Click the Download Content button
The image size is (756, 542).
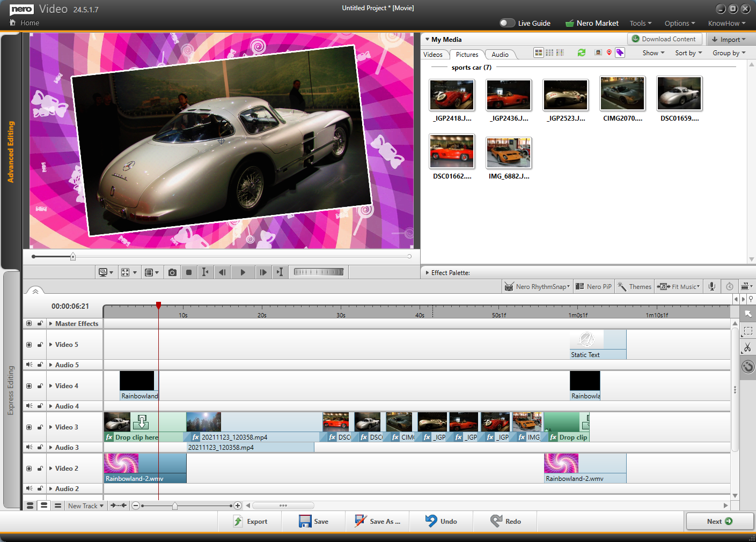click(664, 39)
